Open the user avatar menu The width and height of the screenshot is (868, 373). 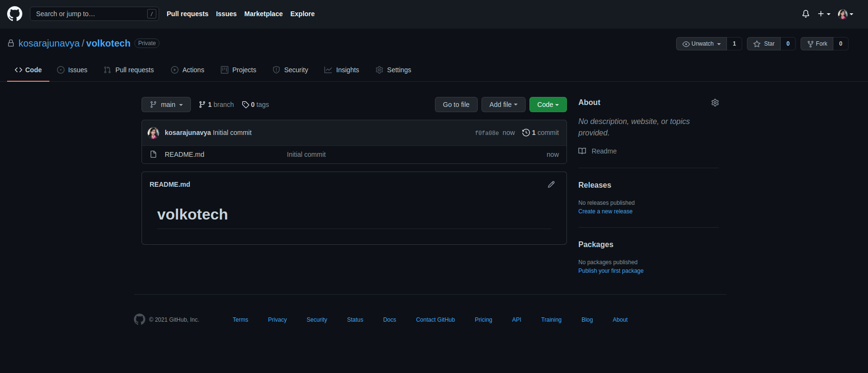845,14
